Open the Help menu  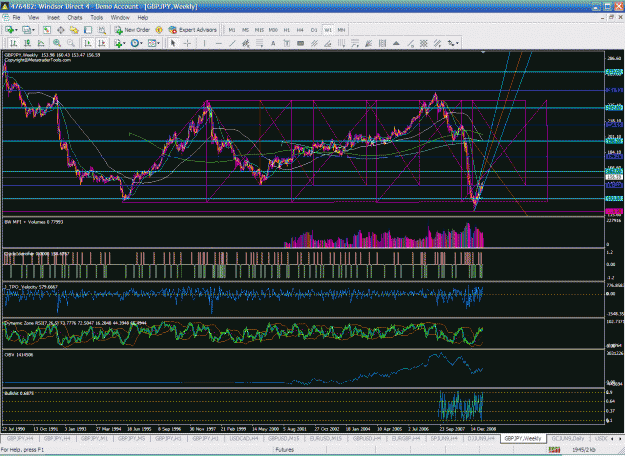coord(143,18)
